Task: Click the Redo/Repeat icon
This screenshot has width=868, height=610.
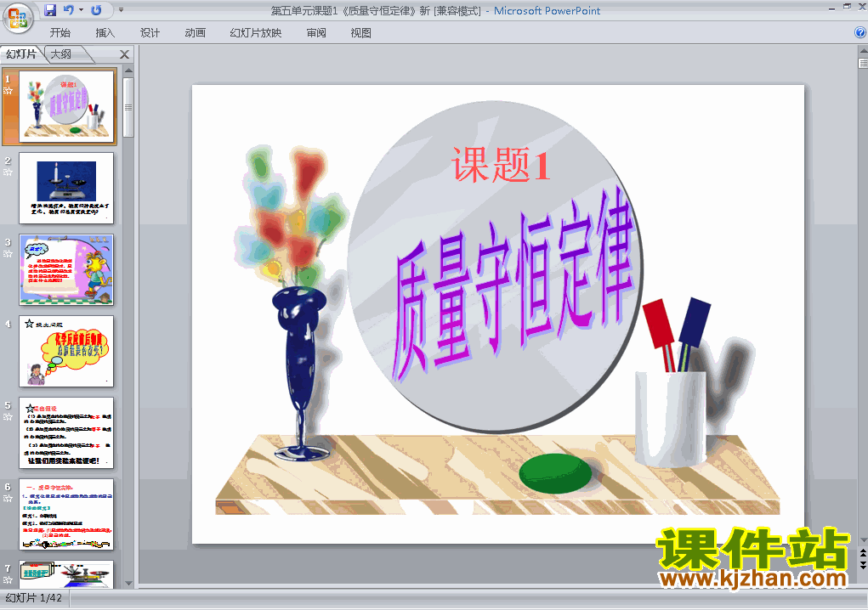Action: pos(96,10)
